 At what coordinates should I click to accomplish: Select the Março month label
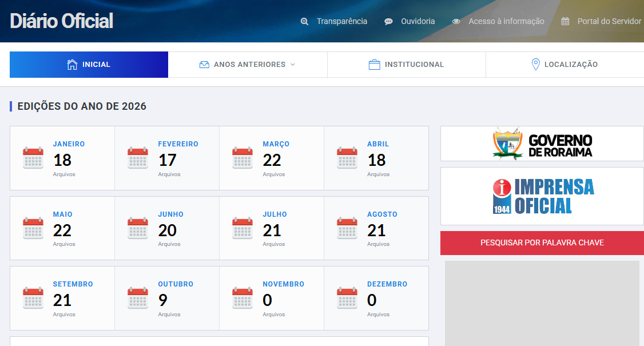click(x=276, y=144)
